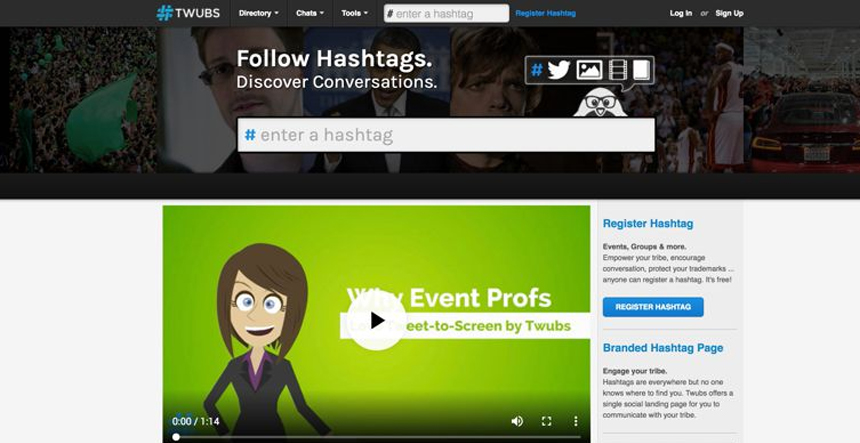Open the Chats dropdown menu
Viewport: 860px width, 443px height.
[x=310, y=13]
